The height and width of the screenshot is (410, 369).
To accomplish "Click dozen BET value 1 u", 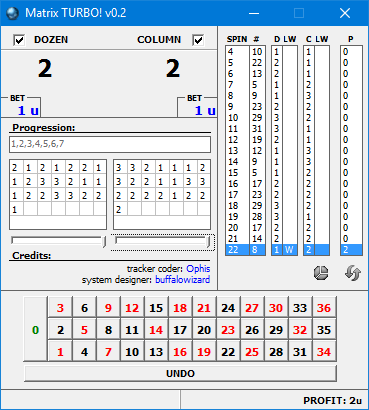I will click(x=28, y=110).
